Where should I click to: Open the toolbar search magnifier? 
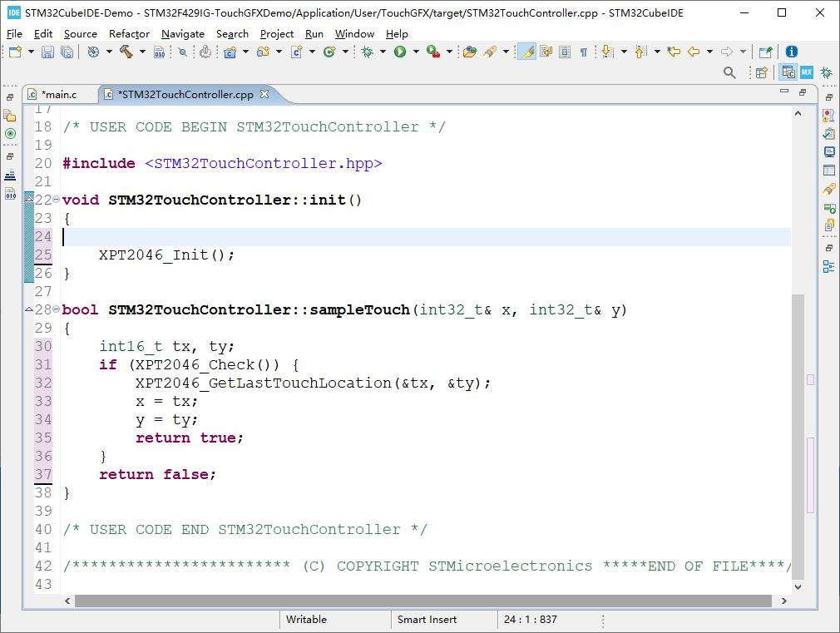point(729,73)
